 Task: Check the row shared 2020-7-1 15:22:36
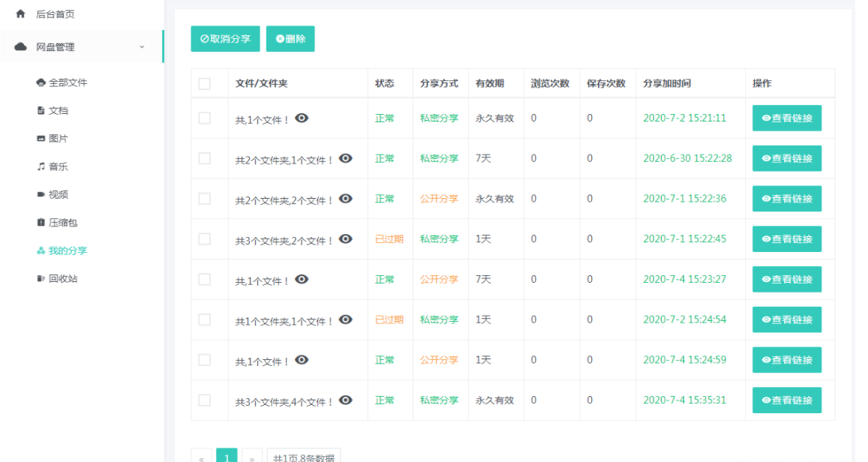(205, 199)
